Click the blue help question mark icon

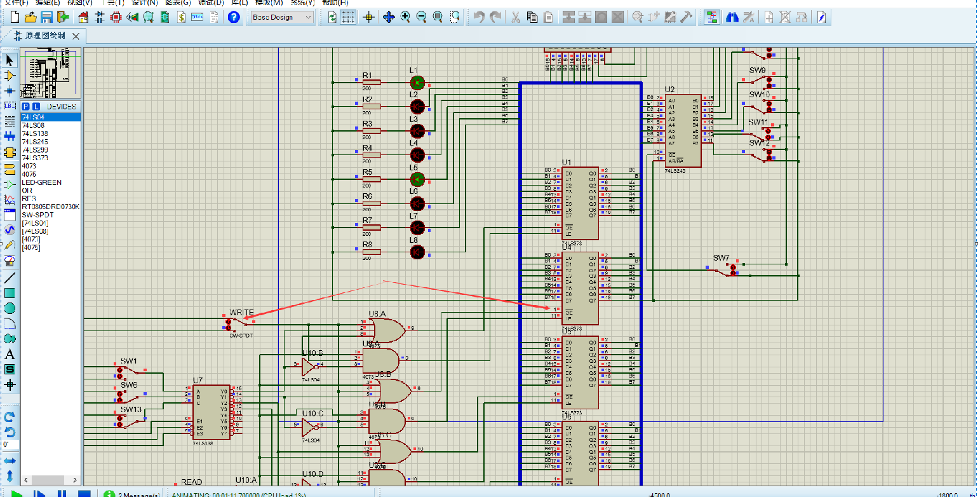tap(234, 17)
